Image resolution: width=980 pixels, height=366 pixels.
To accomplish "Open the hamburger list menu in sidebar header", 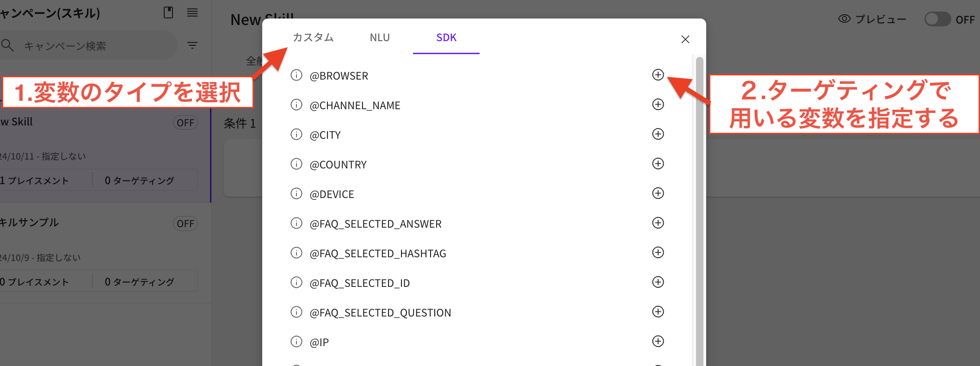I will point(192,12).
